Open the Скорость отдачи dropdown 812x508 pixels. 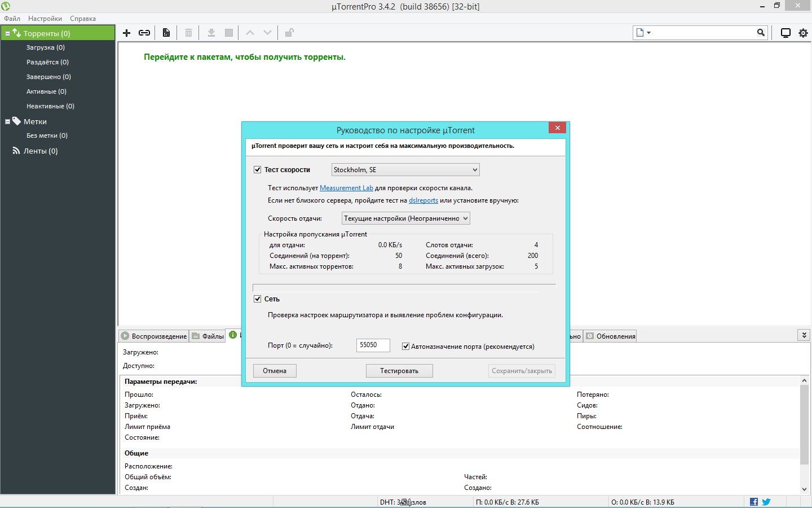pos(406,218)
